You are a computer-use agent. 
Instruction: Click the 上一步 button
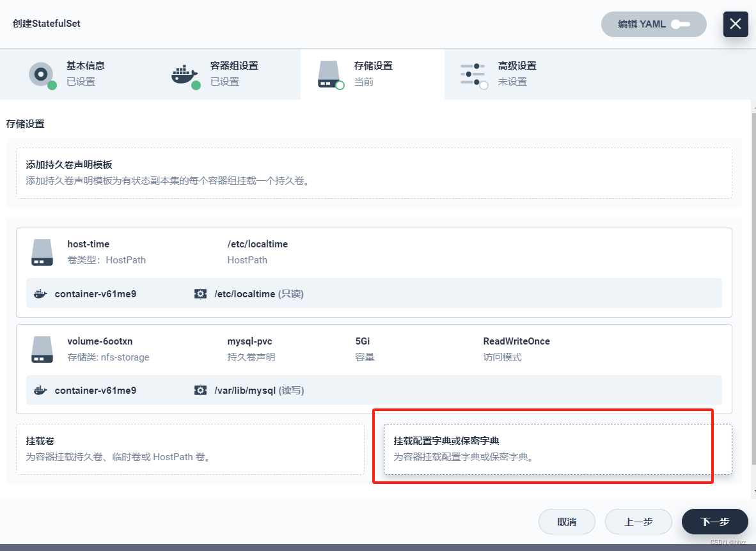pyautogui.click(x=638, y=522)
